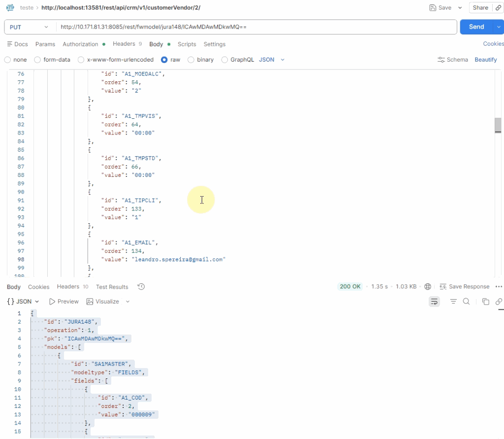Open the Visualize view
Screen dimensions: 504x439
[x=103, y=302]
